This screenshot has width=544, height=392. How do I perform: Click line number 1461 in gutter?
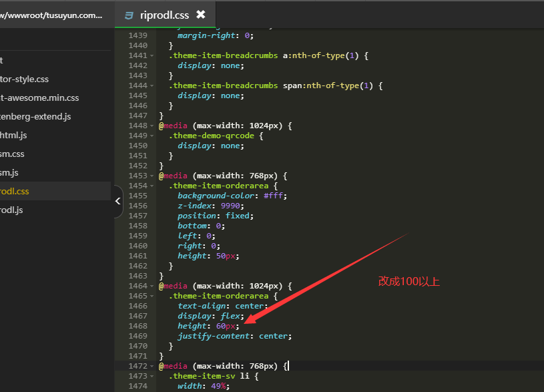click(x=138, y=256)
